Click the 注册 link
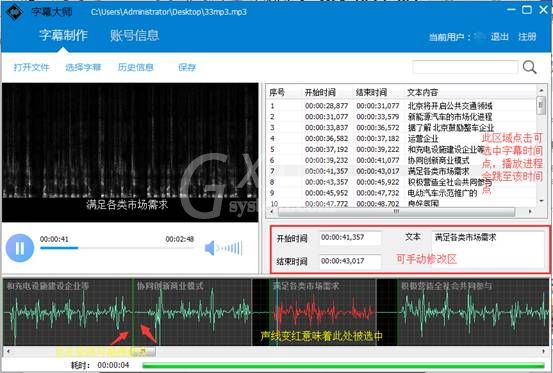Viewport: 553px width, 373px height. [x=527, y=37]
